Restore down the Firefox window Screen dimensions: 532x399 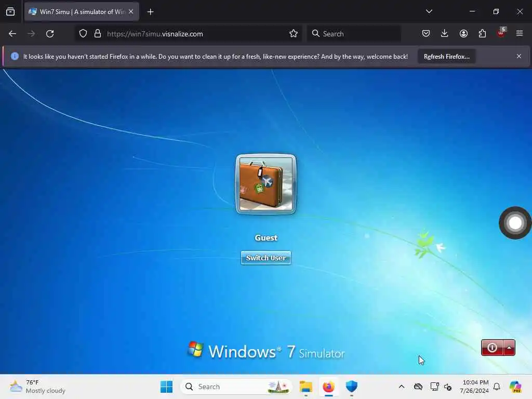click(x=496, y=11)
